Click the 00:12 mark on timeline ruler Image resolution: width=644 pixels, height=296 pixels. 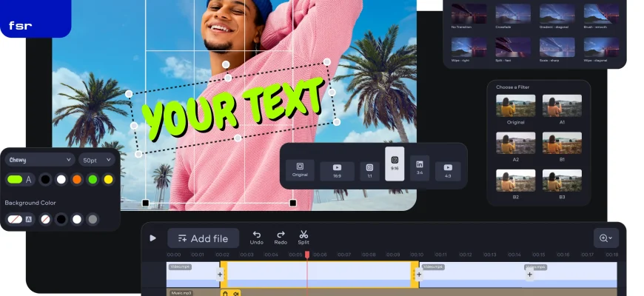(x=465, y=255)
